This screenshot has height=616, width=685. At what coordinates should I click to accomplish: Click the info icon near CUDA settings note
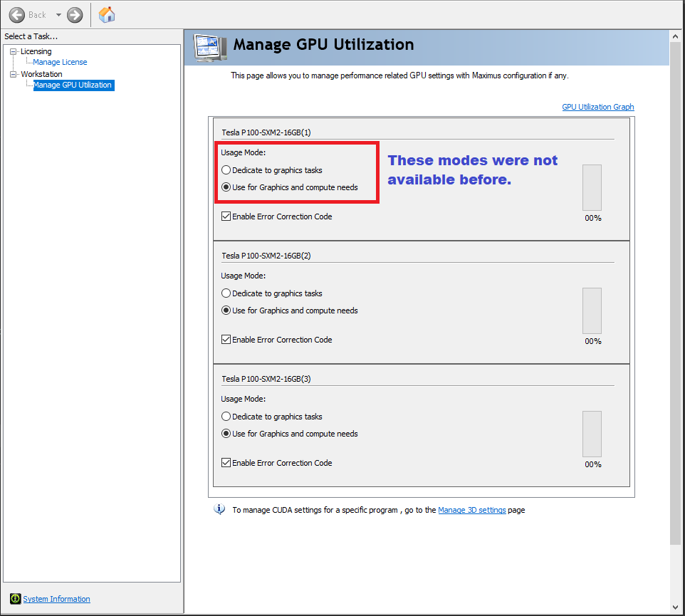point(219,509)
